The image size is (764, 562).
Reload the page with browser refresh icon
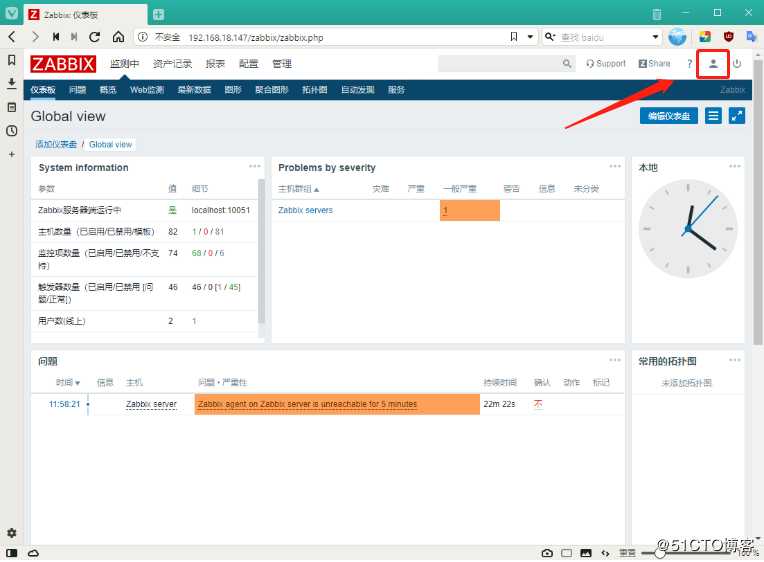tap(95, 37)
